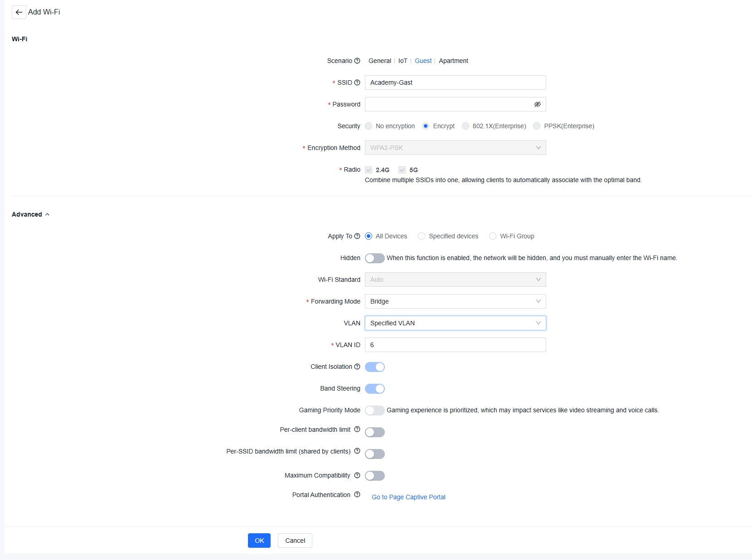Open Client Isolation help icon
Image resolution: width=752 pixels, height=560 pixels.
(357, 367)
